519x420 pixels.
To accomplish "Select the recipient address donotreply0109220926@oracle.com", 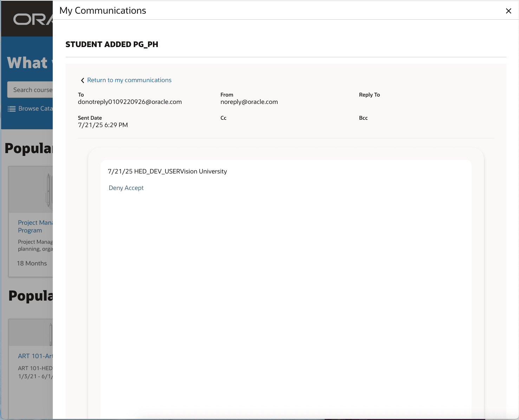I will click(x=130, y=102).
